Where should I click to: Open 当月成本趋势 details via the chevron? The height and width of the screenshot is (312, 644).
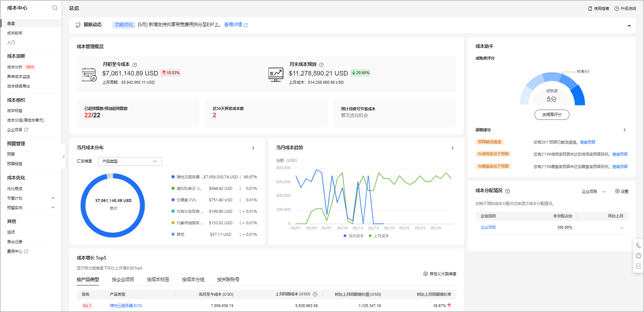tap(453, 148)
